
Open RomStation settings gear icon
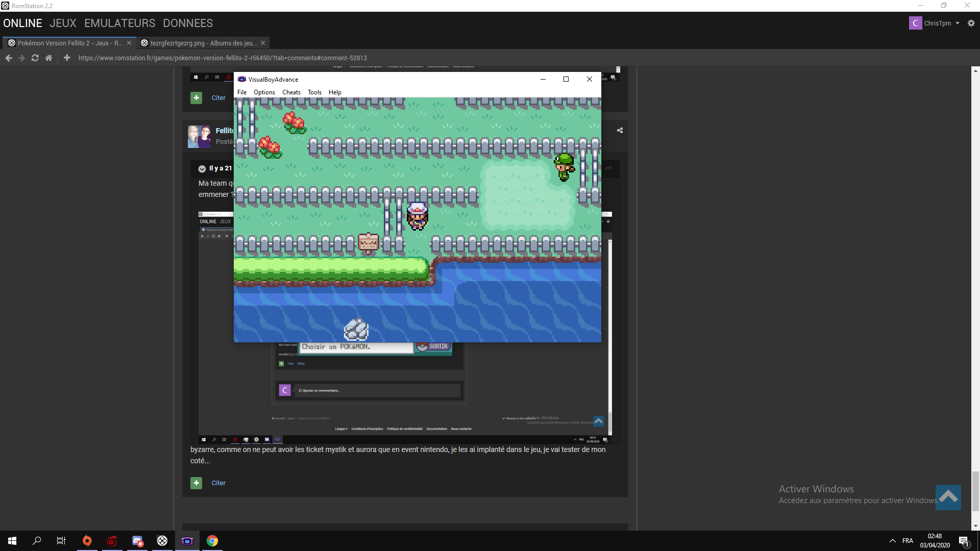(x=971, y=23)
